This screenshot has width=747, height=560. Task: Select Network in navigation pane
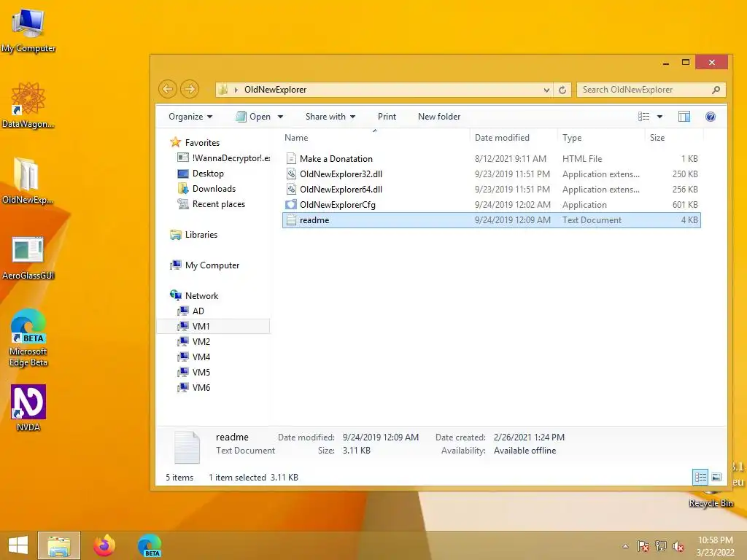[x=194, y=296]
